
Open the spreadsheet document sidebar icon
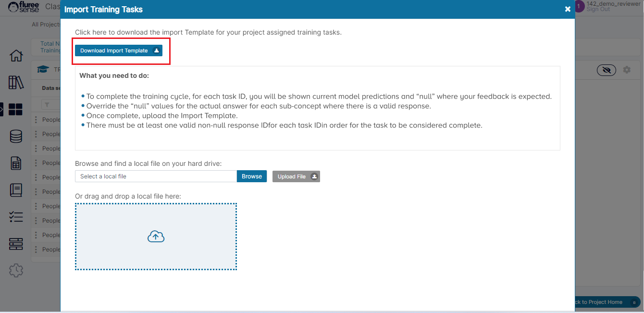(x=16, y=163)
